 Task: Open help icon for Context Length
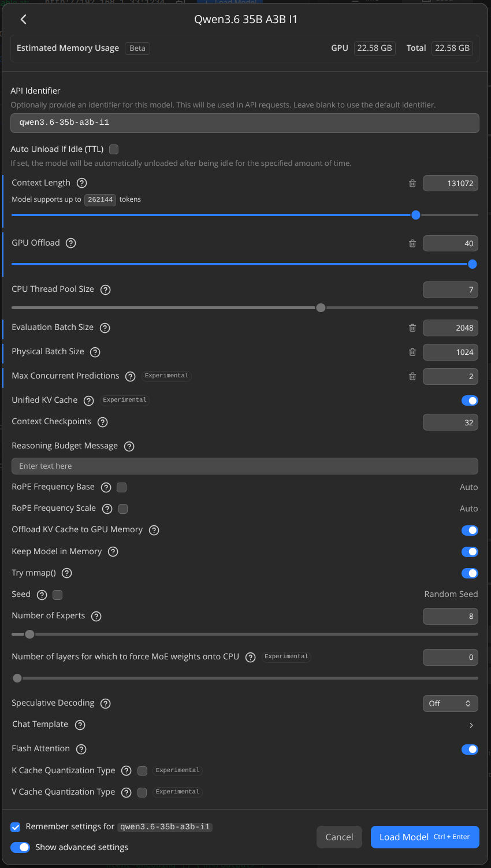[82, 183]
